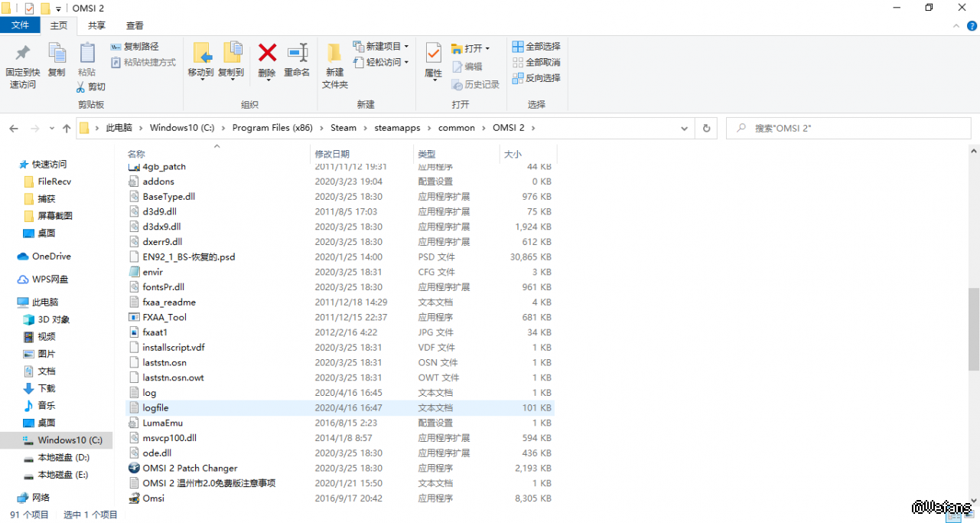Click the Copy icon in ribbon
The width and height of the screenshot is (980, 523).
click(57, 53)
